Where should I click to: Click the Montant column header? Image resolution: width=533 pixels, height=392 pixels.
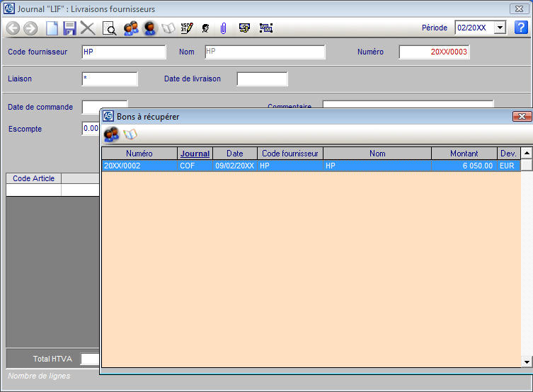tap(464, 154)
